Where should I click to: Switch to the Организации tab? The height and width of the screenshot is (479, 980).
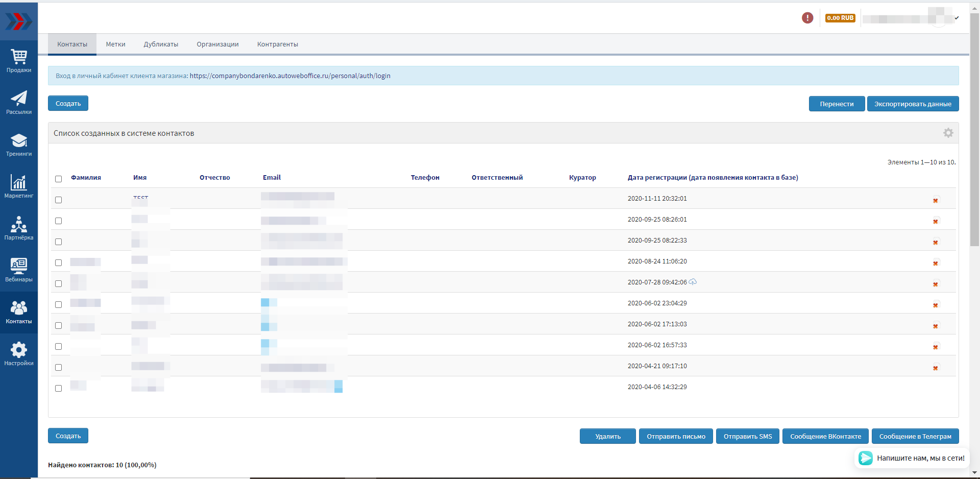click(x=217, y=44)
